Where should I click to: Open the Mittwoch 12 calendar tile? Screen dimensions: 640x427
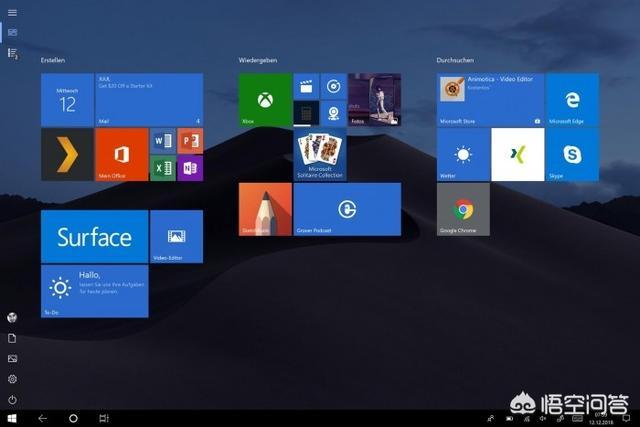coord(67,99)
